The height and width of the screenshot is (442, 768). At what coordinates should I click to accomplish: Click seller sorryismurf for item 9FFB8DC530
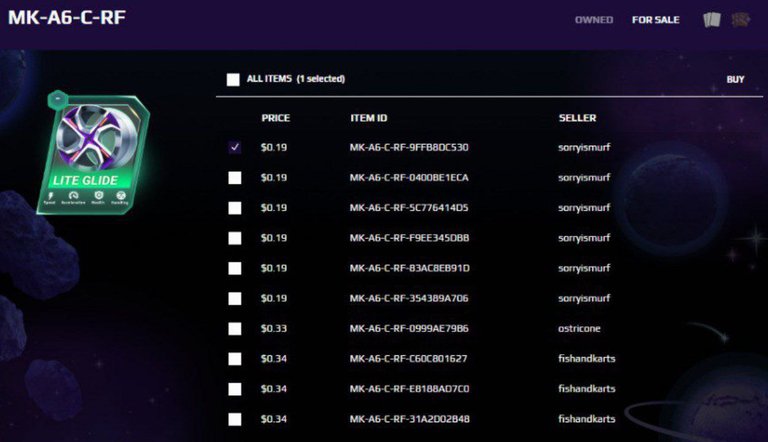pyautogui.click(x=584, y=147)
